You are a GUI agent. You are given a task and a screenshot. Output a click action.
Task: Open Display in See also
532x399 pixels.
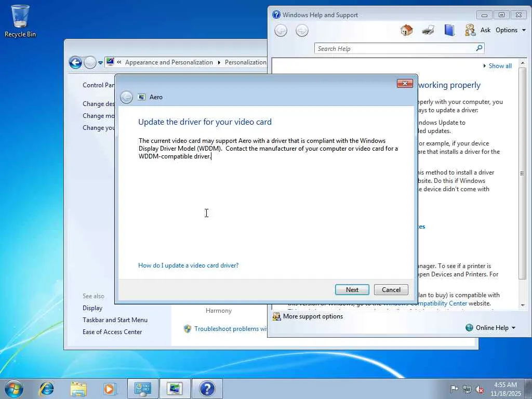point(92,308)
